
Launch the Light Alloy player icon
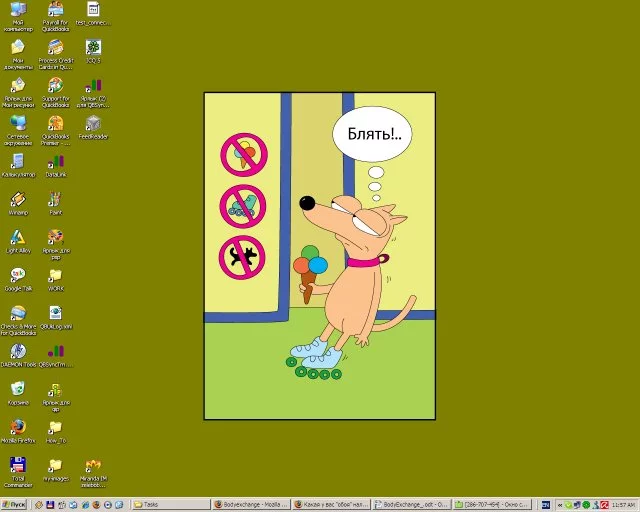pos(18,242)
